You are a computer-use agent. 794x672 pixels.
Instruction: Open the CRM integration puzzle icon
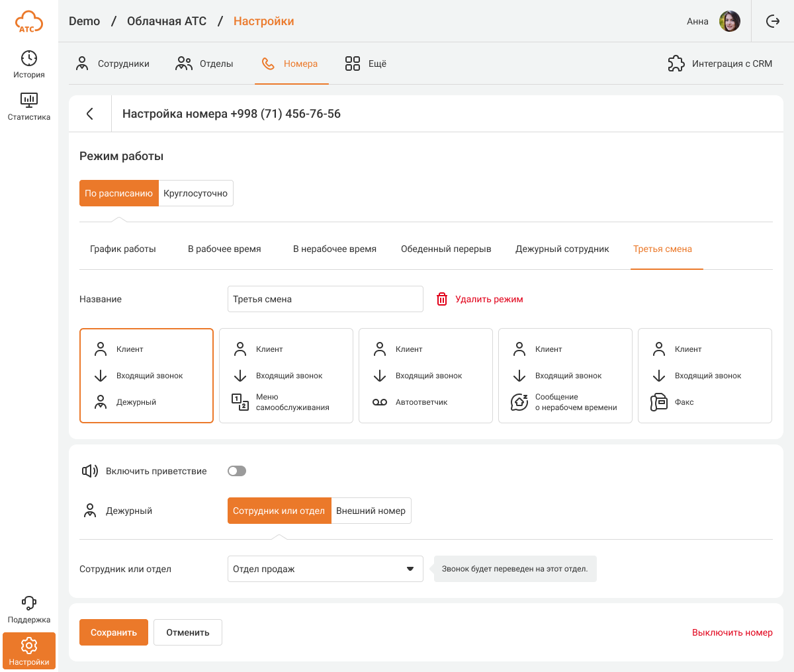pyautogui.click(x=676, y=63)
